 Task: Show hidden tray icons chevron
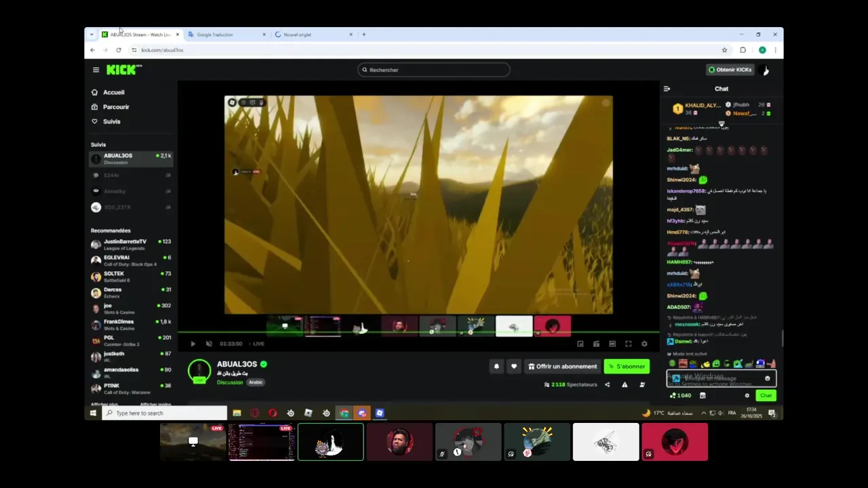(703, 413)
